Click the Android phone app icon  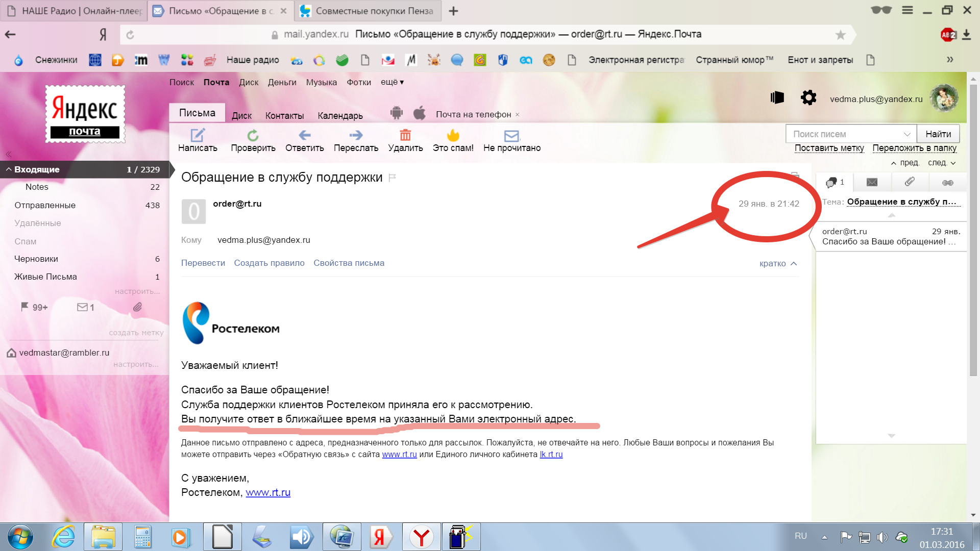(397, 113)
